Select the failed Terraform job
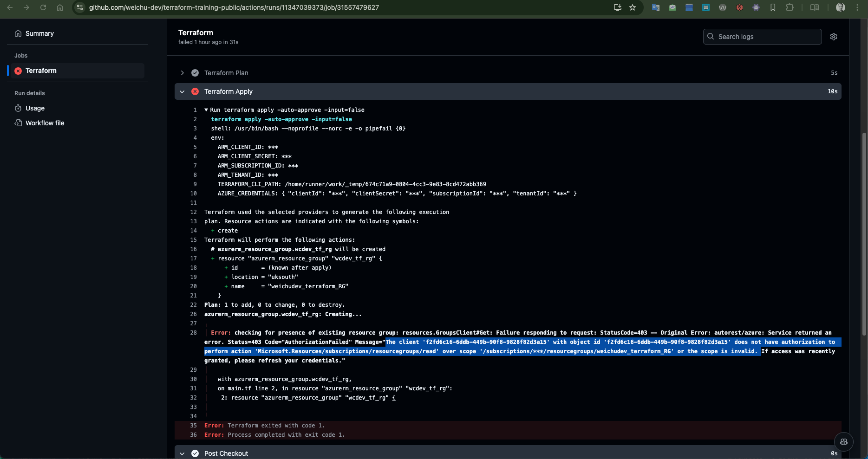This screenshot has width=868, height=459. tap(78, 71)
